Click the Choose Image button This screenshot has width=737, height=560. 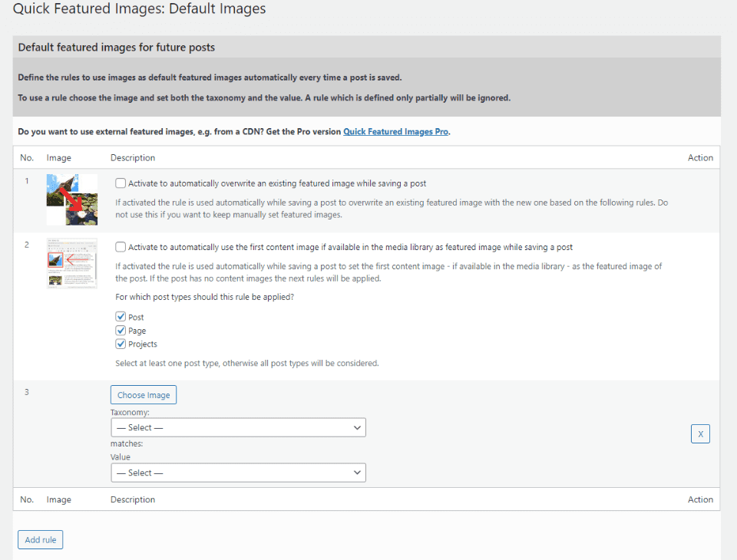(x=144, y=395)
